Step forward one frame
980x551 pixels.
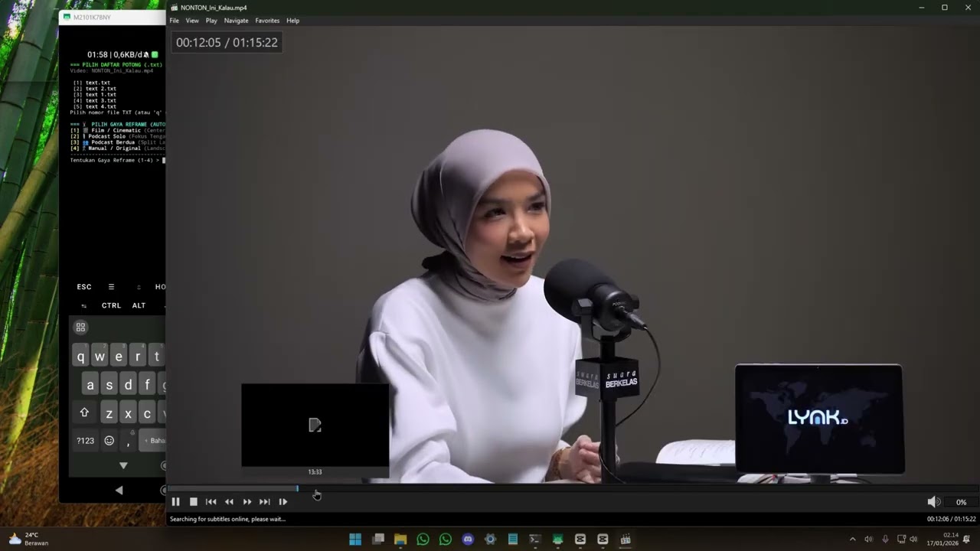[x=283, y=502]
